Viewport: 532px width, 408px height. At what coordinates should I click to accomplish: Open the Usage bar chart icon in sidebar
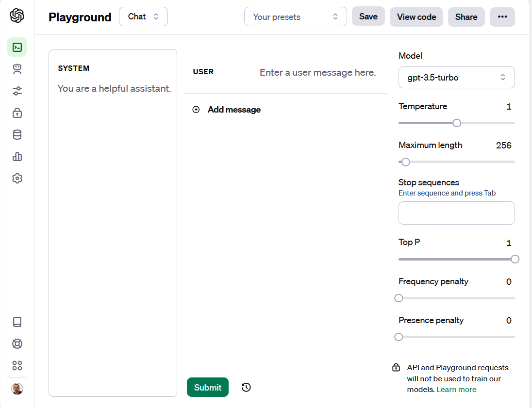coord(17,156)
